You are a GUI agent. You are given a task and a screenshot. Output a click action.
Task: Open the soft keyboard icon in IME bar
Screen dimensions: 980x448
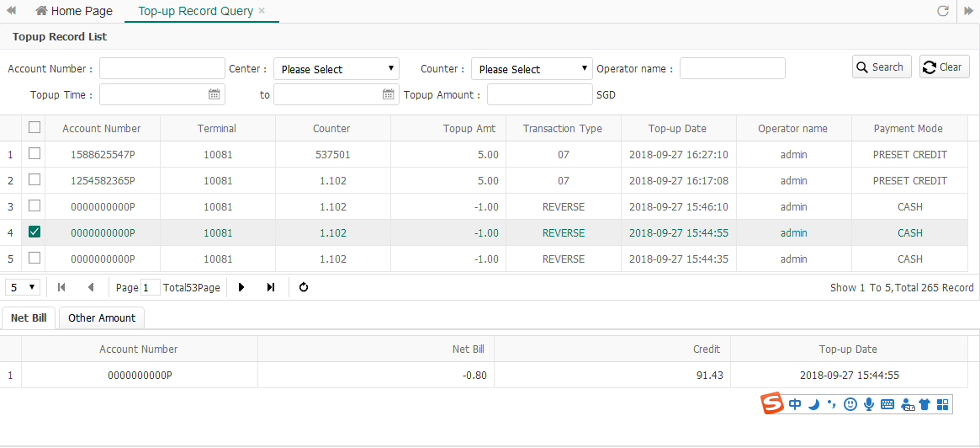pyautogui.click(x=887, y=404)
